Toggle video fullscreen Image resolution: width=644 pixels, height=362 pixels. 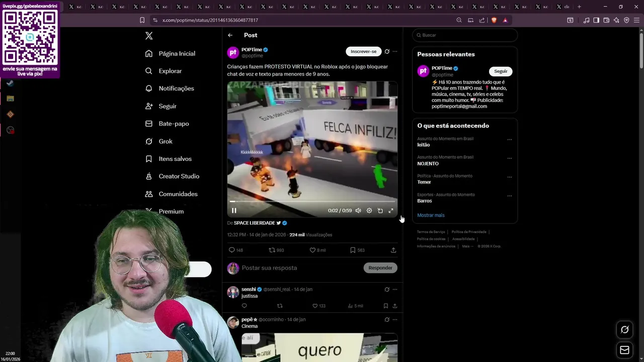391,211
